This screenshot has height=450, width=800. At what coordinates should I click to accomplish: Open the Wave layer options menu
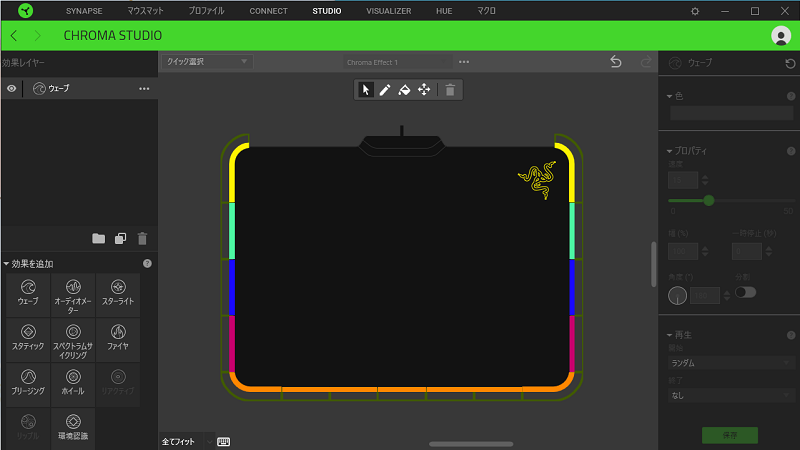tap(144, 89)
